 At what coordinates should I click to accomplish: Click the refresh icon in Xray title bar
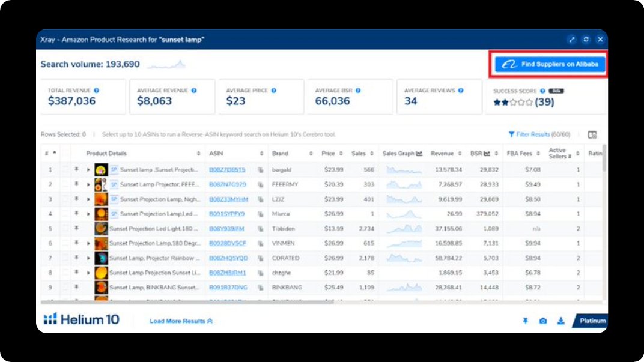tap(586, 40)
